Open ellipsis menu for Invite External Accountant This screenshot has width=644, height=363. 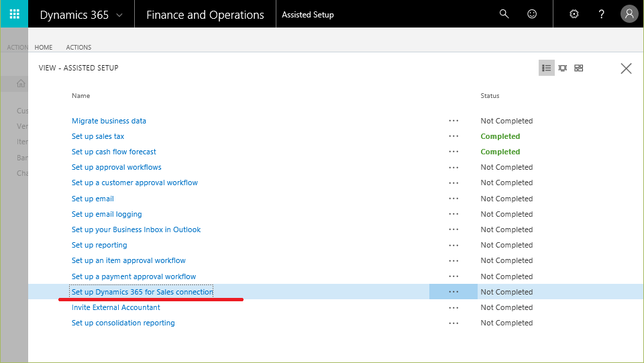pos(453,307)
